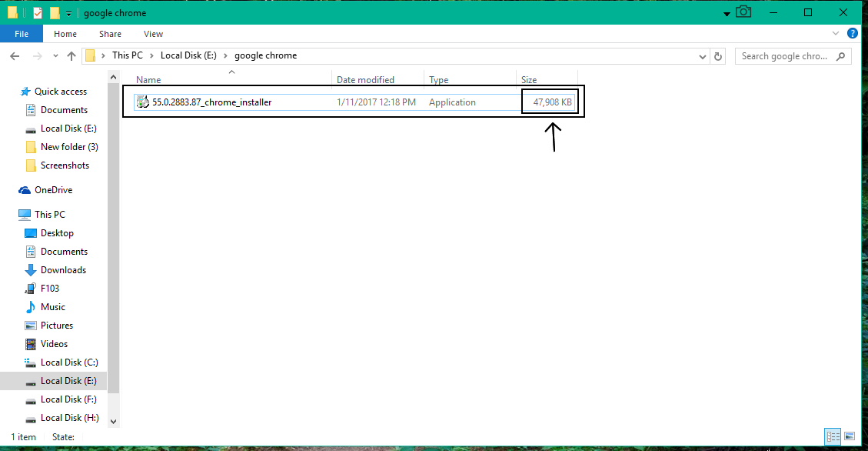Expand the address bar history dropdown
The height and width of the screenshot is (451, 868).
coord(702,55)
